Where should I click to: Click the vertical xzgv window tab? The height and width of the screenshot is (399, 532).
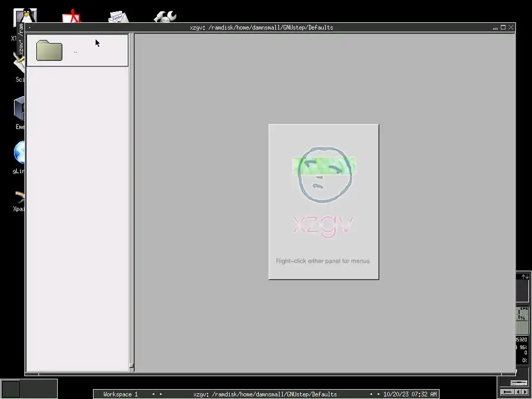(21, 38)
